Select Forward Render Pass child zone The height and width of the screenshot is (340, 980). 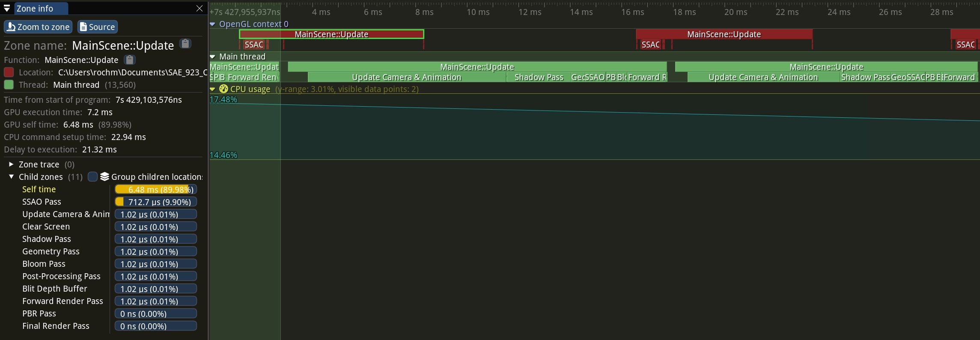(63, 301)
